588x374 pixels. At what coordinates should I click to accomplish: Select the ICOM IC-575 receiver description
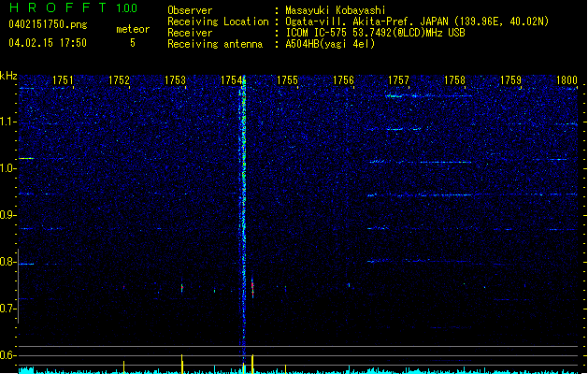click(x=376, y=33)
